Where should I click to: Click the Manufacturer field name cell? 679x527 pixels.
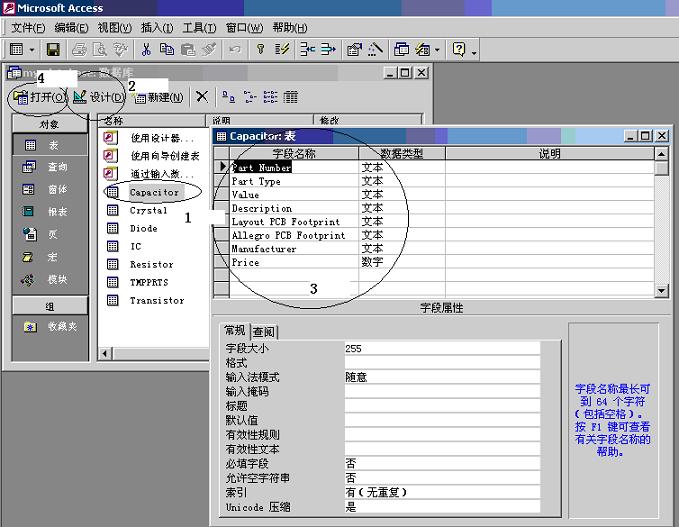click(294, 249)
